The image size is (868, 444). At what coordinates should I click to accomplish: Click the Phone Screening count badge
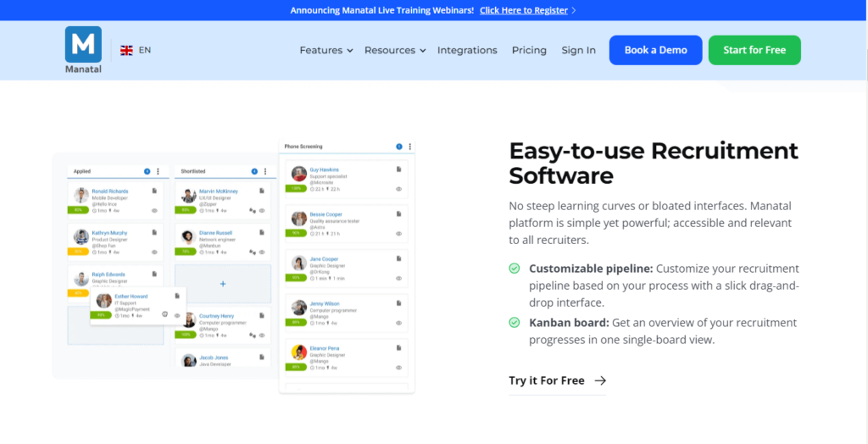tap(398, 147)
